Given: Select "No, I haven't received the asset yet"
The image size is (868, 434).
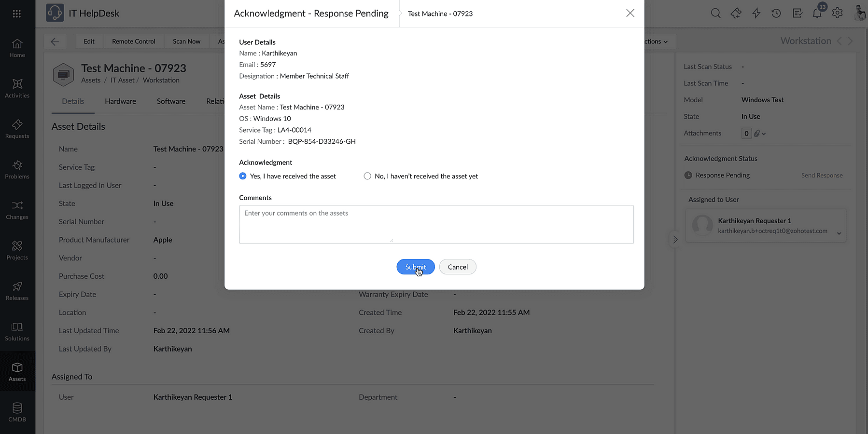Looking at the screenshot, I should [367, 176].
